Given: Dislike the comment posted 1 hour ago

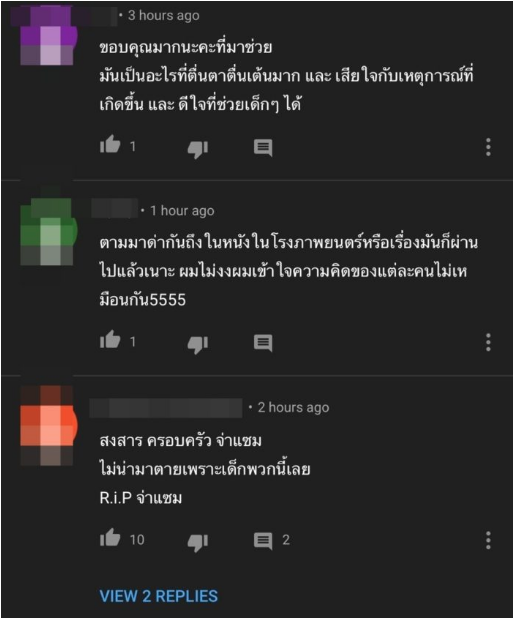Looking at the screenshot, I should [x=197, y=344].
